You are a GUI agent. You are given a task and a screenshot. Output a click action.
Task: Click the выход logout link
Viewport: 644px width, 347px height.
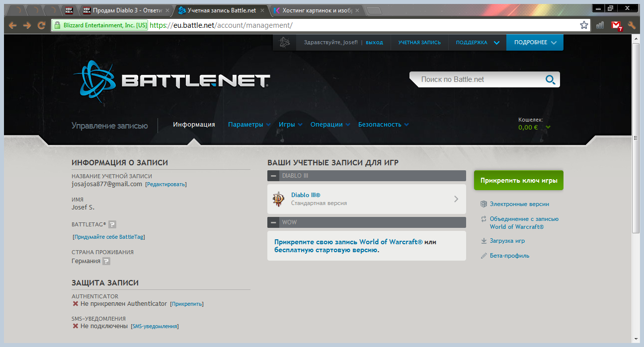(x=374, y=43)
